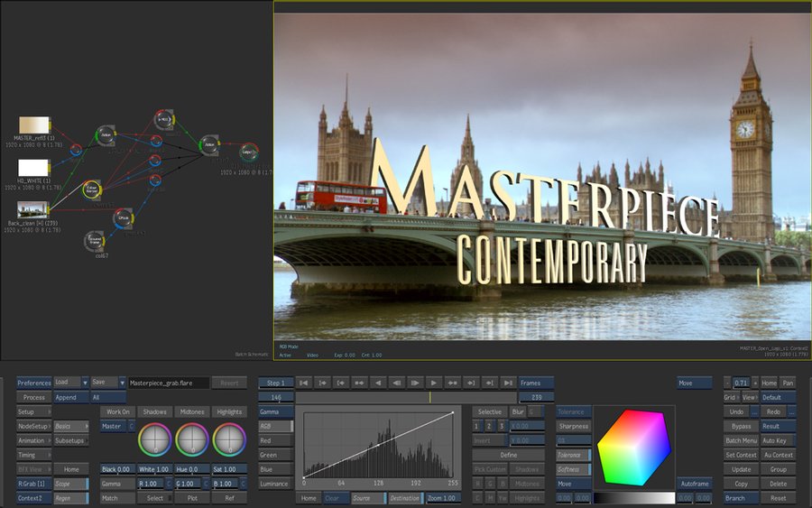Image resolution: width=812 pixels, height=508 pixels.
Task: Select the col67 coloured frame node
Action: (x=94, y=241)
